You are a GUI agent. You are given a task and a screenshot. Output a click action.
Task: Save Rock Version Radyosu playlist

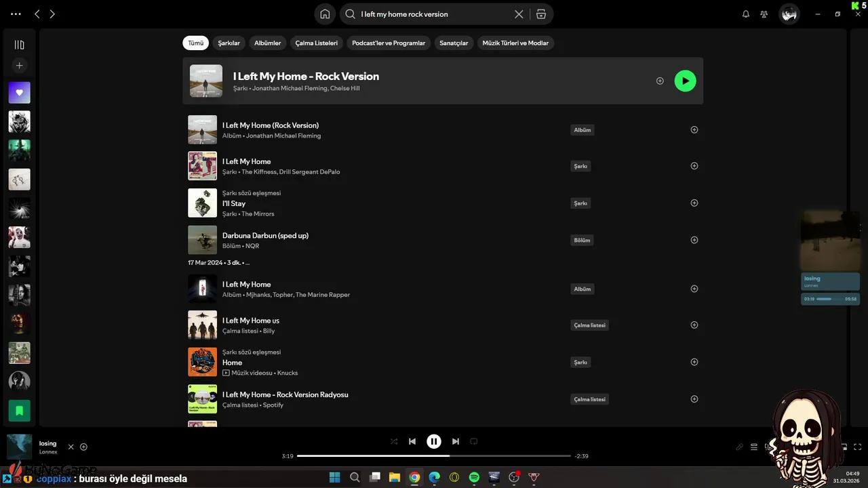point(694,399)
